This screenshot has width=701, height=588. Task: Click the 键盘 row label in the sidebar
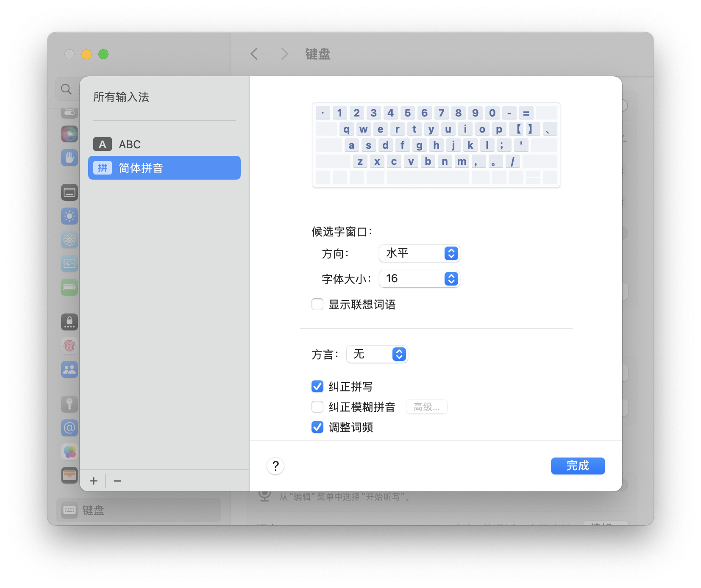[x=93, y=510]
